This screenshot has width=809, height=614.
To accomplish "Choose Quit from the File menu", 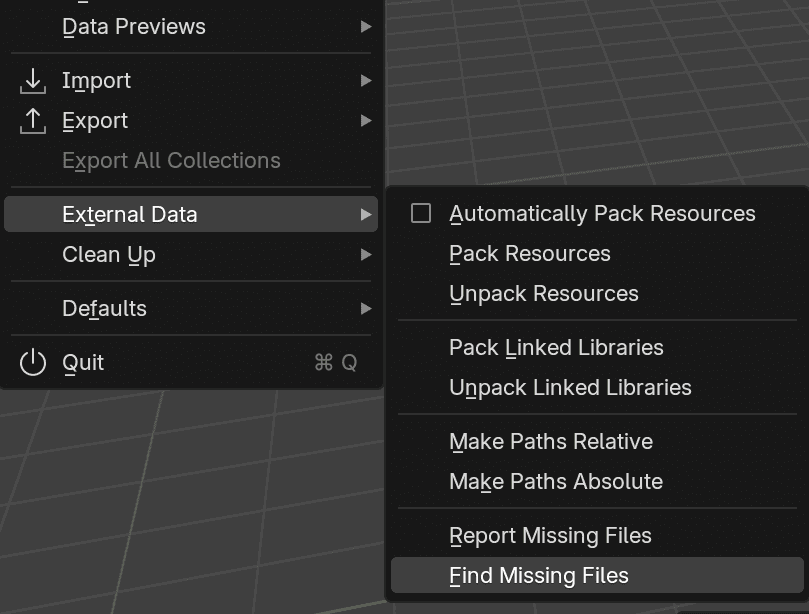I will [x=191, y=362].
